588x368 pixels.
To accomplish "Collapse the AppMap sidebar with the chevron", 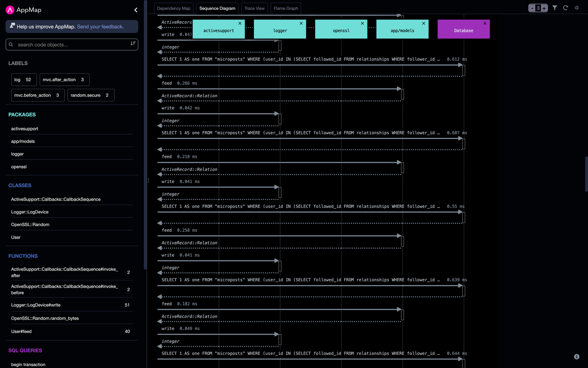I will click(136, 10).
